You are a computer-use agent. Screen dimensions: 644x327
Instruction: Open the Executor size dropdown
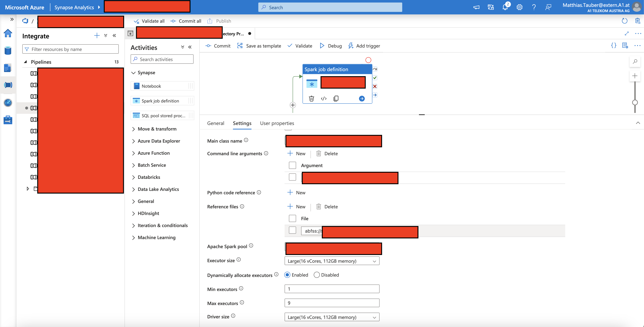[x=332, y=261]
